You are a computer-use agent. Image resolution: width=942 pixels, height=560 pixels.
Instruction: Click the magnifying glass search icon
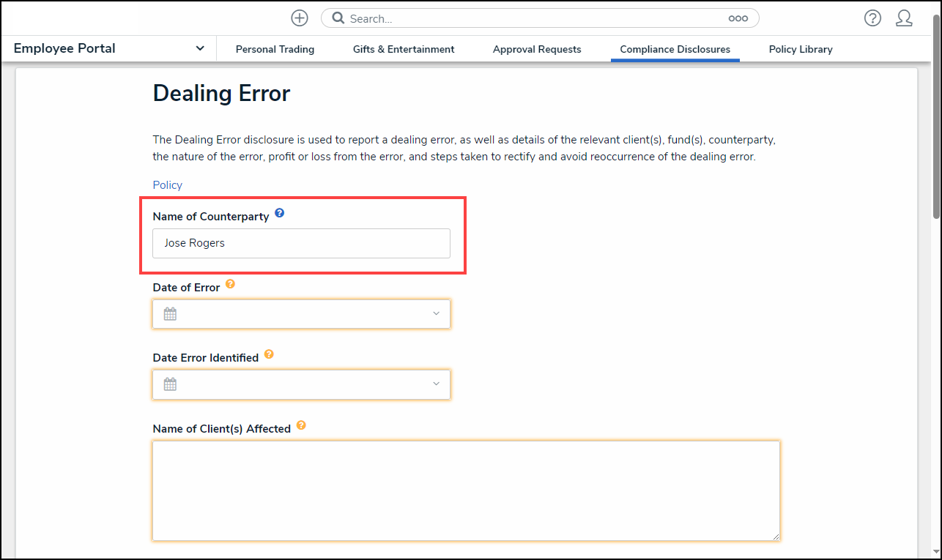(338, 18)
